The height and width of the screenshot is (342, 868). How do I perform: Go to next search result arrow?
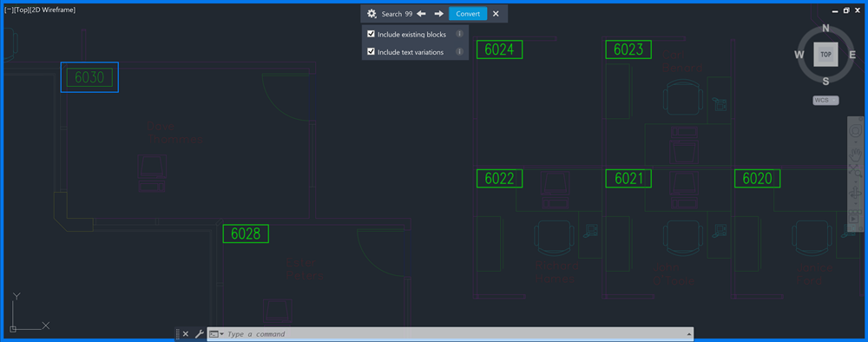point(438,14)
